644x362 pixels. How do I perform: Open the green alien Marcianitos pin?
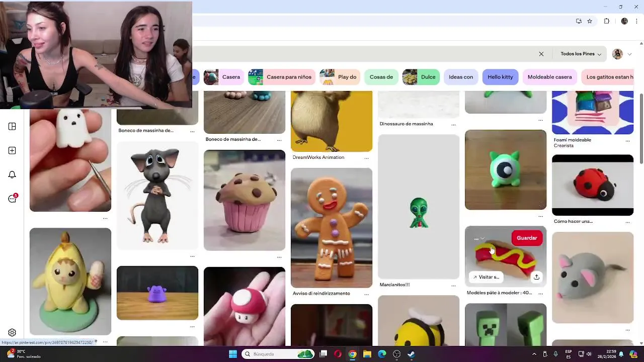(x=419, y=207)
